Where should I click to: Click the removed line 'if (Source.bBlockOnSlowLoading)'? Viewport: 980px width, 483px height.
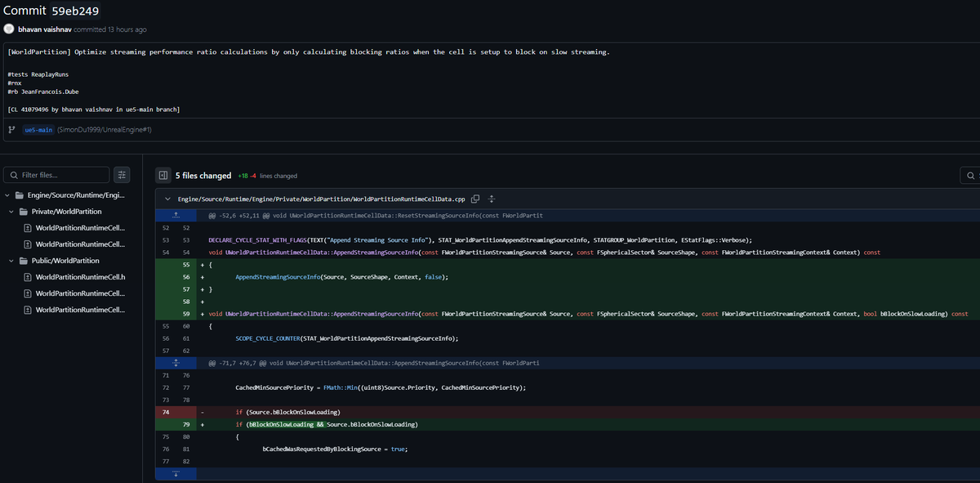click(x=287, y=412)
